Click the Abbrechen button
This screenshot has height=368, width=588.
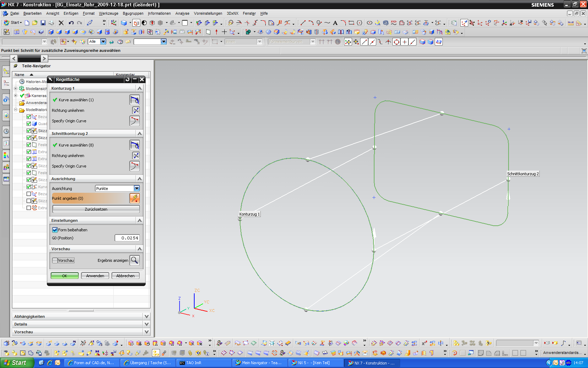125,276
